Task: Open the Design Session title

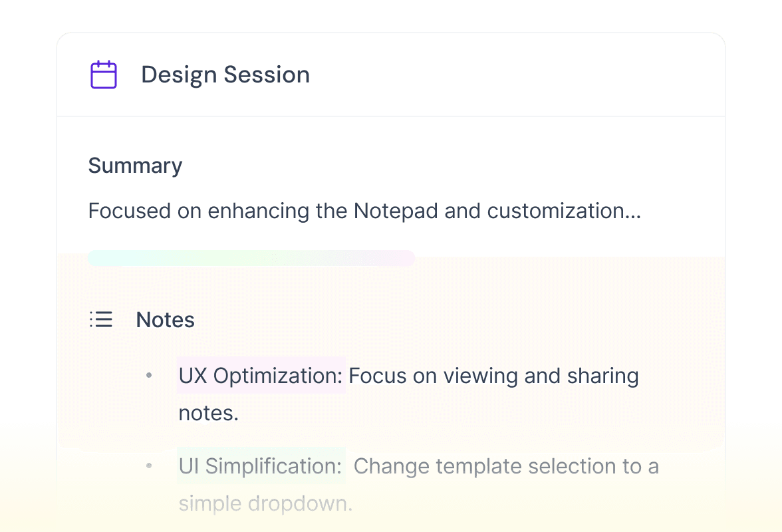Action: tap(225, 74)
